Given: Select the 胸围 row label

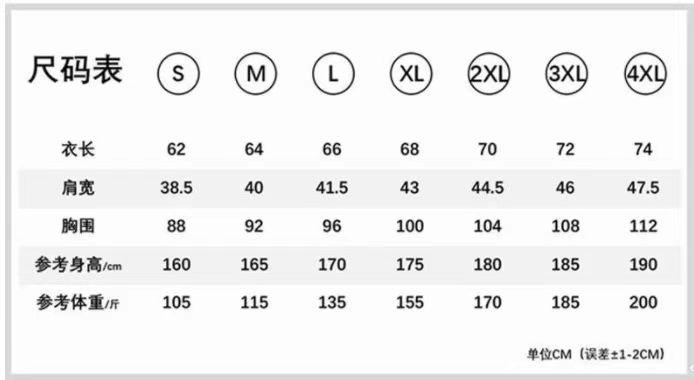Looking at the screenshot, I should (x=78, y=226).
